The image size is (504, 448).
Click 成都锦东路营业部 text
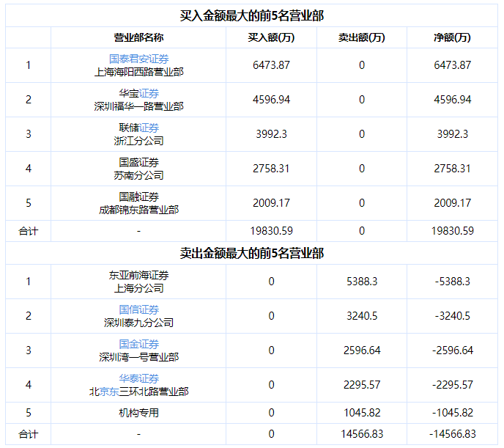139,210
